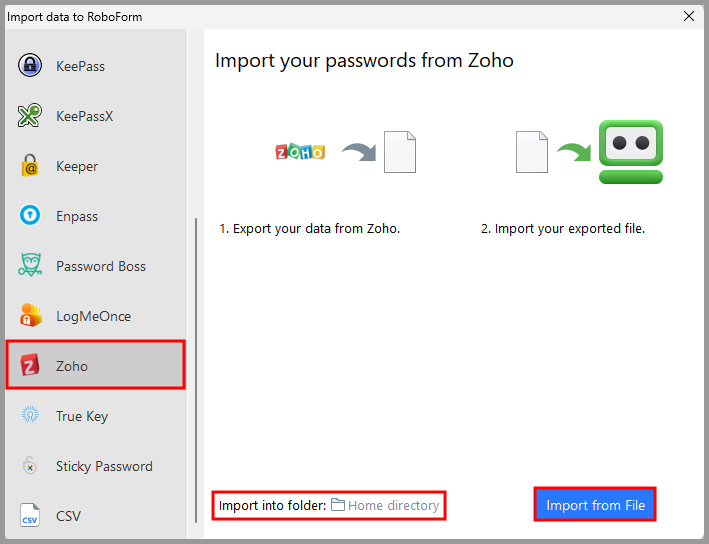
Task: Close the Import data to RoboForm dialog
Action: coord(689,16)
